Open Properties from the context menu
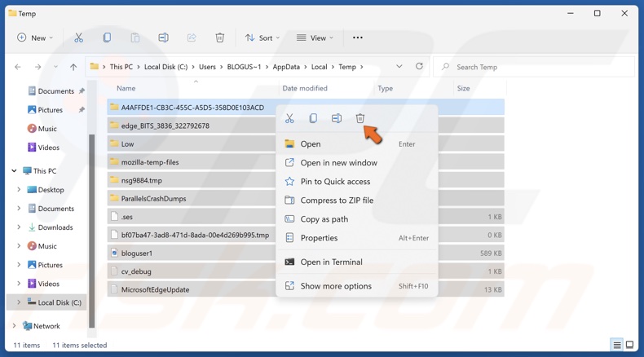Image resolution: width=644 pixels, height=357 pixels. [x=356, y=238]
